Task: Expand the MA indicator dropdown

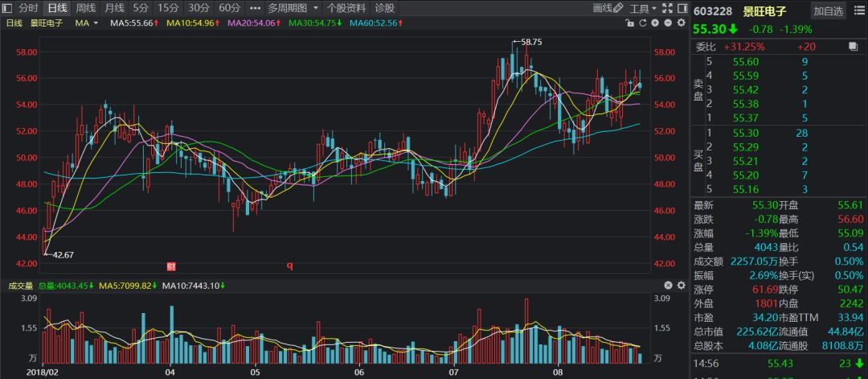Action: click(x=96, y=23)
